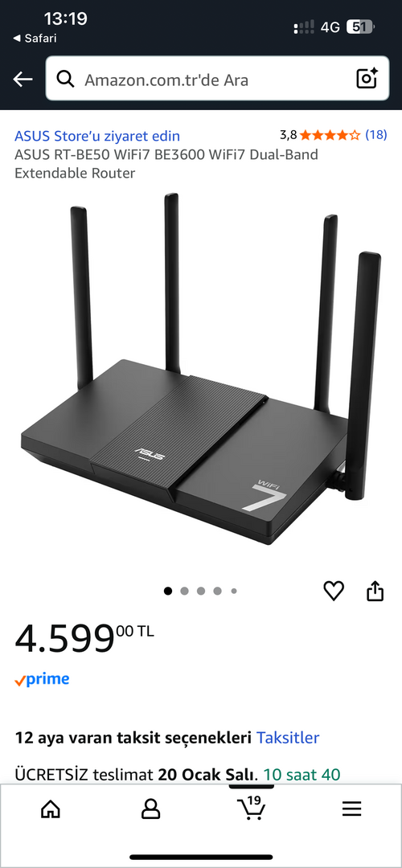Open the account profile icon

point(150,809)
